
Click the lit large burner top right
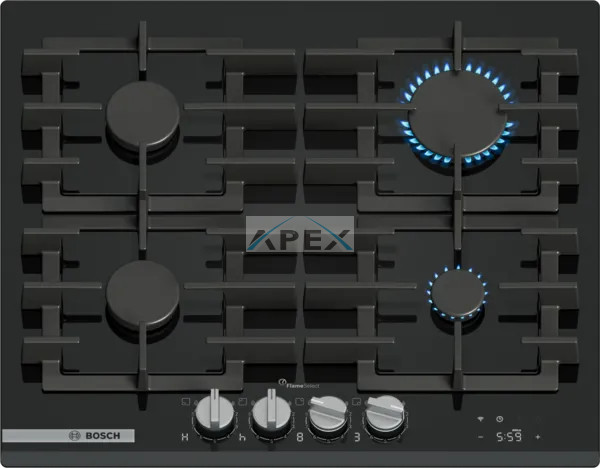coord(456,115)
